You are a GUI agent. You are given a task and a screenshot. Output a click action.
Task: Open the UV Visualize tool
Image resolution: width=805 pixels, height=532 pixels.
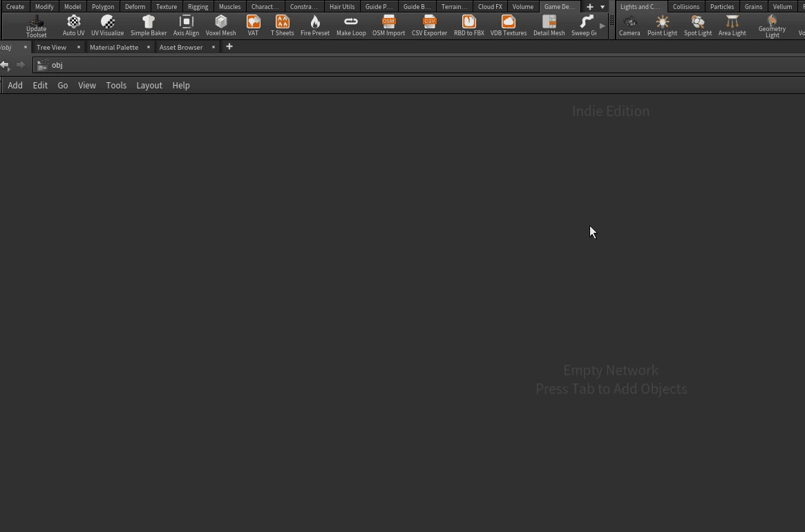pos(107,26)
